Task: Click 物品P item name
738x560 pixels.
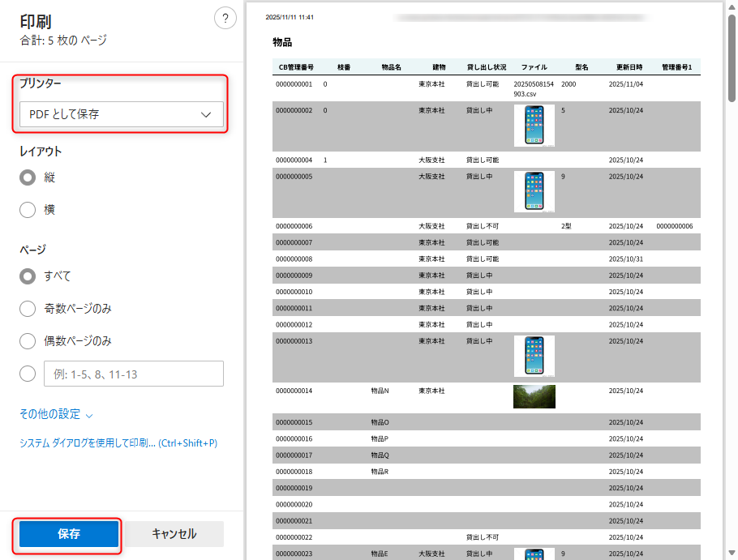Action: coord(380,438)
